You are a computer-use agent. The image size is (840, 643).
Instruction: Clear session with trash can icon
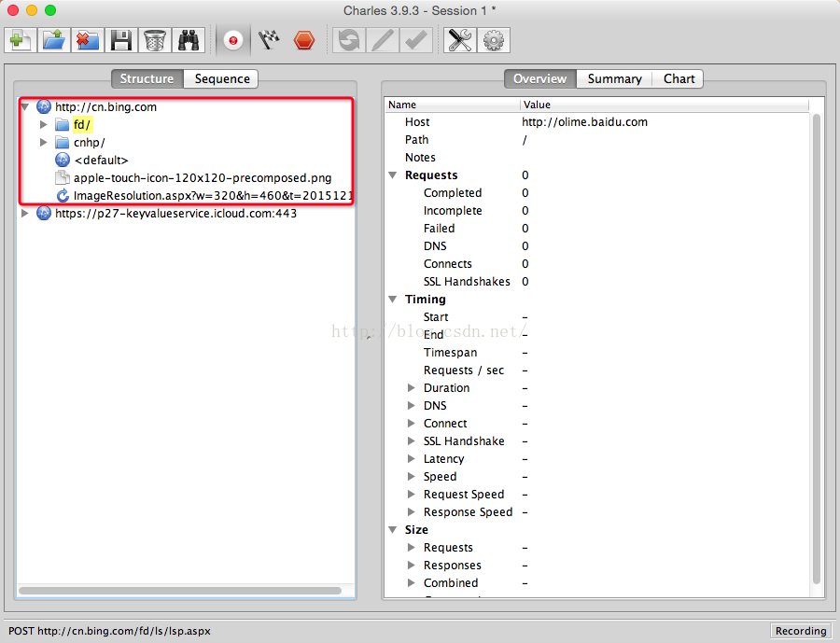pyautogui.click(x=155, y=40)
